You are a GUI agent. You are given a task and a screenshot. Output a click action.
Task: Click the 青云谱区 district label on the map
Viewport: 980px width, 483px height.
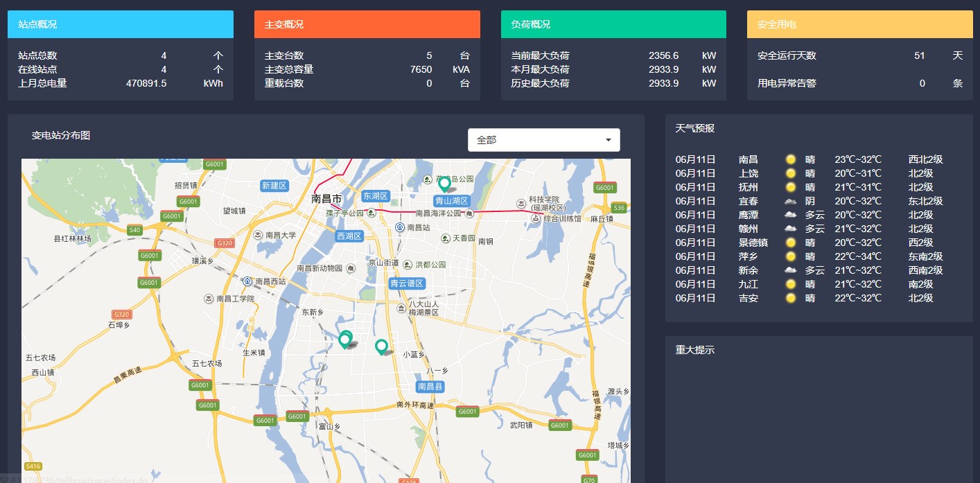(406, 283)
